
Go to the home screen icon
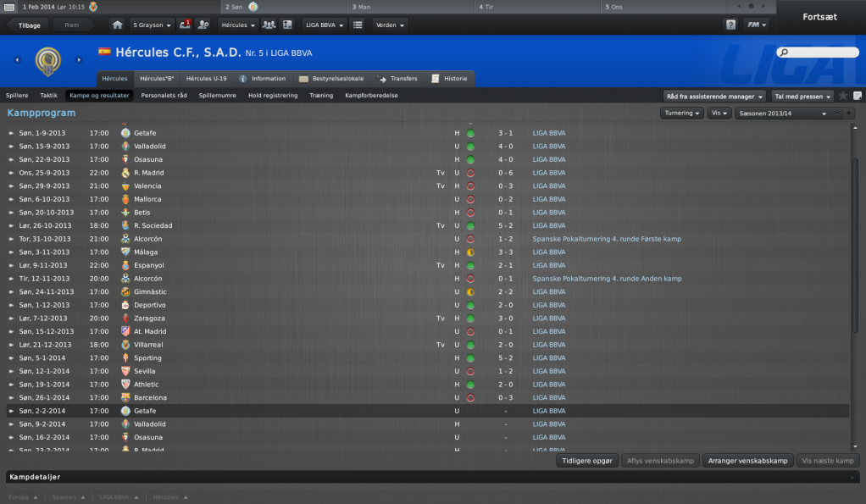tap(117, 25)
